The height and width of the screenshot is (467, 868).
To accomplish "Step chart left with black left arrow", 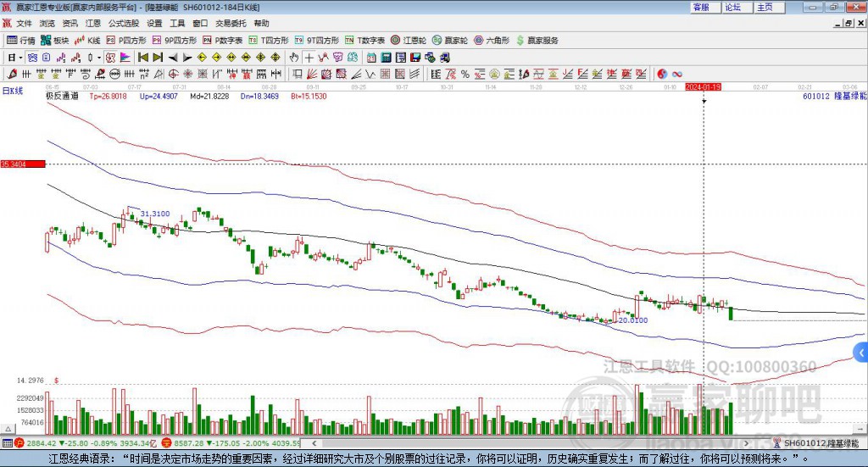I will [173, 58].
